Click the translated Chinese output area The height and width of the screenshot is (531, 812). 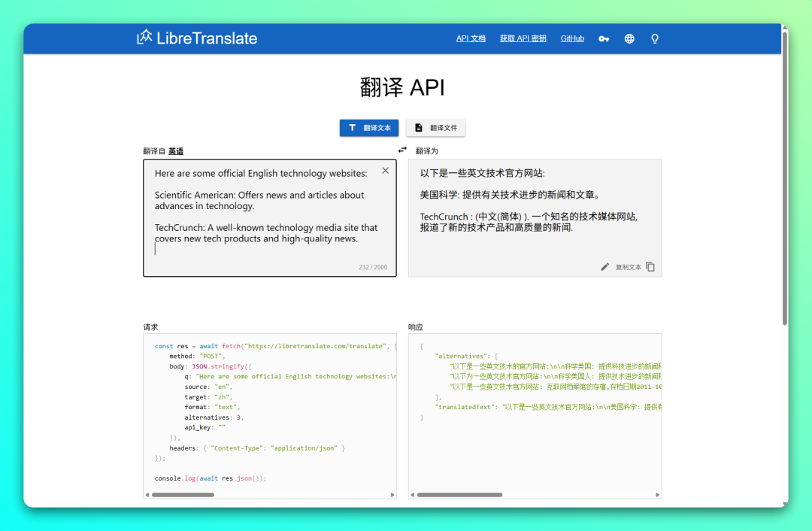(535, 218)
